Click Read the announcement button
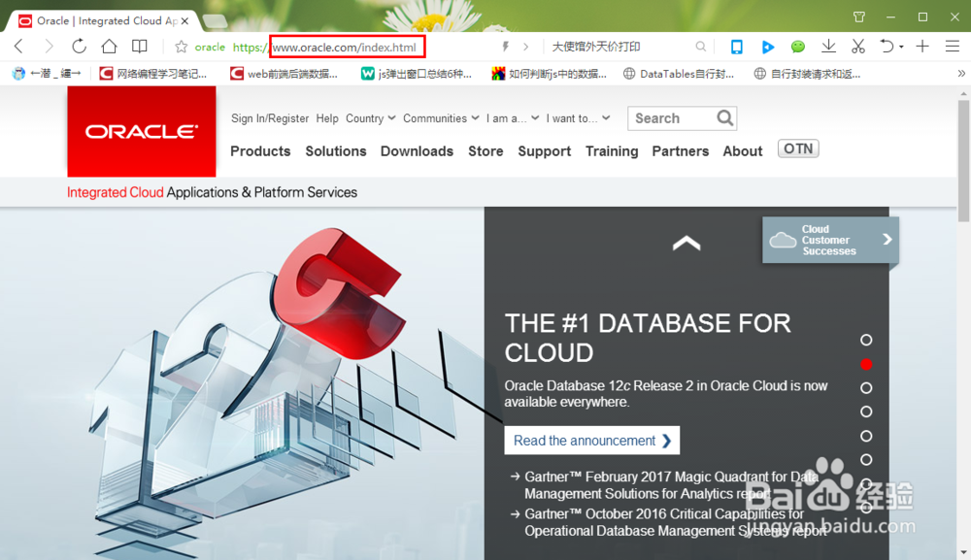Viewport: 971px width, 560px height. [592, 440]
